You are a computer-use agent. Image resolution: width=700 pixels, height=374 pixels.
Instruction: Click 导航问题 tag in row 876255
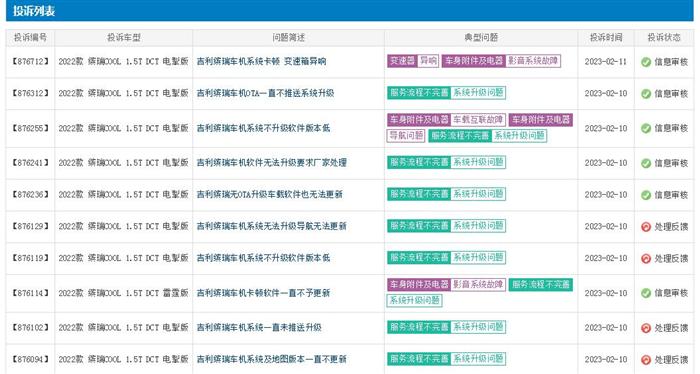(x=406, y=135)
